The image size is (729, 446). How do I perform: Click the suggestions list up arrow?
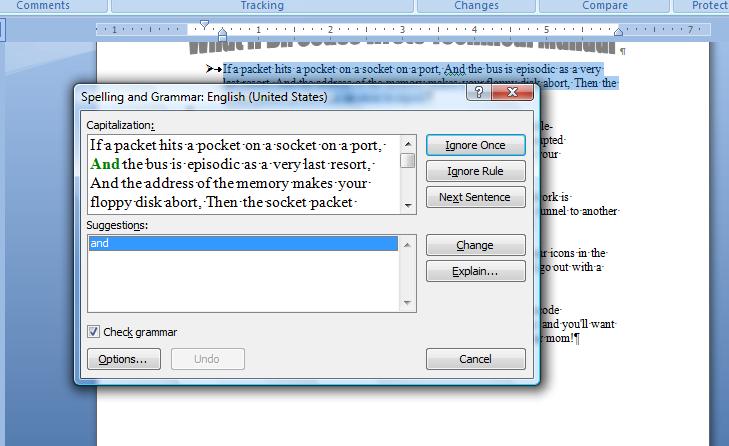(407, 245)
